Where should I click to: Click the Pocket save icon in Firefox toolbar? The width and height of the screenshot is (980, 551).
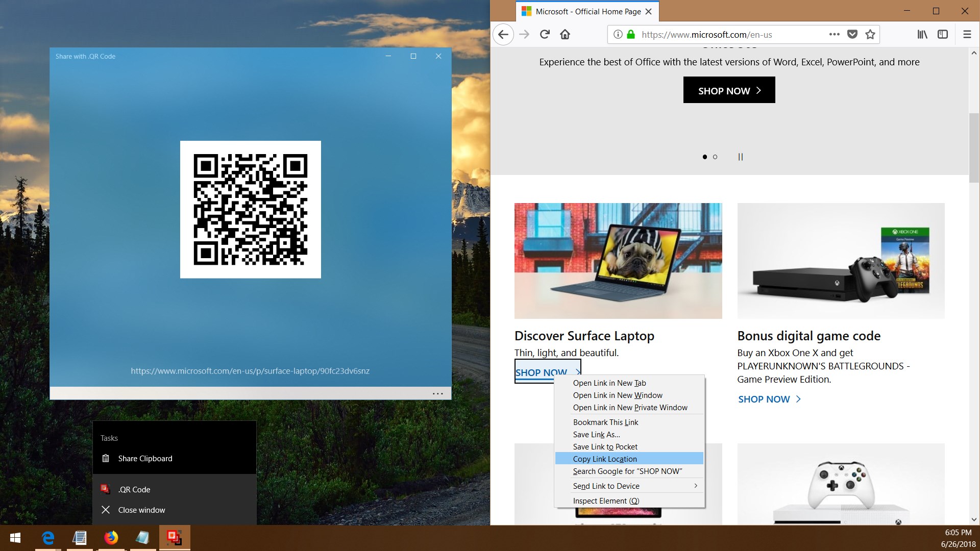tap(852, 34)
